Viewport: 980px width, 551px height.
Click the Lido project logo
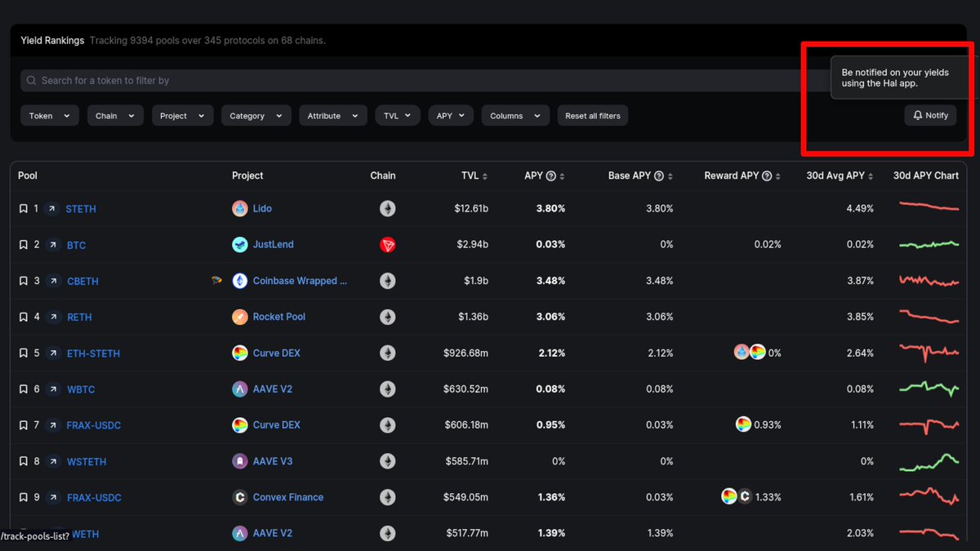(x=239, y=209)
